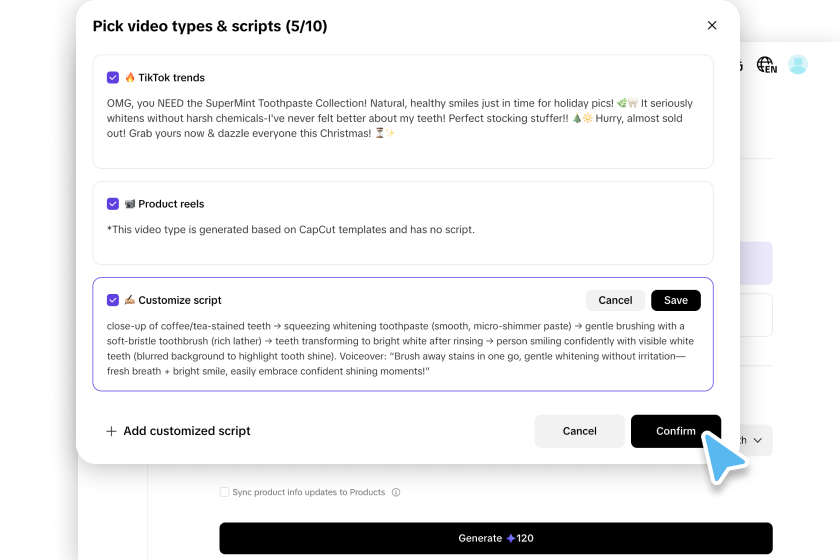Click the TikTok trends script text
840x560 pixels.
click(x=400, y=118)
